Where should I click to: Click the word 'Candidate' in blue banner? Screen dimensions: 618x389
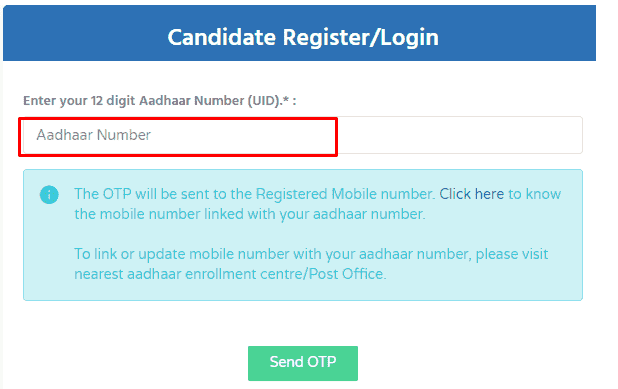(x=222, y=37)
